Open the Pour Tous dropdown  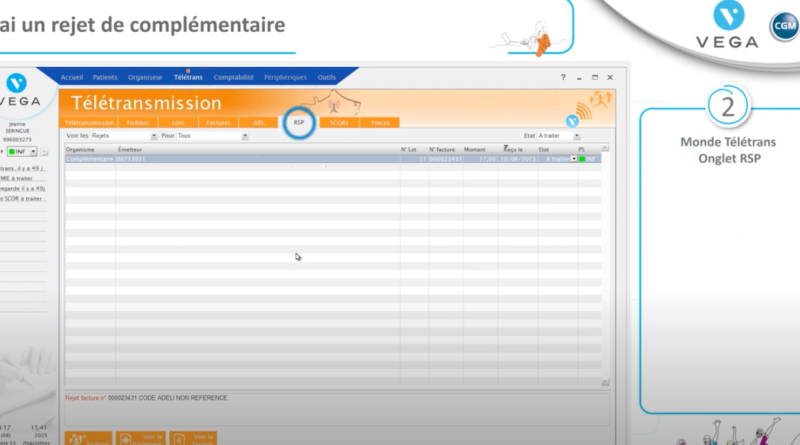245,136
